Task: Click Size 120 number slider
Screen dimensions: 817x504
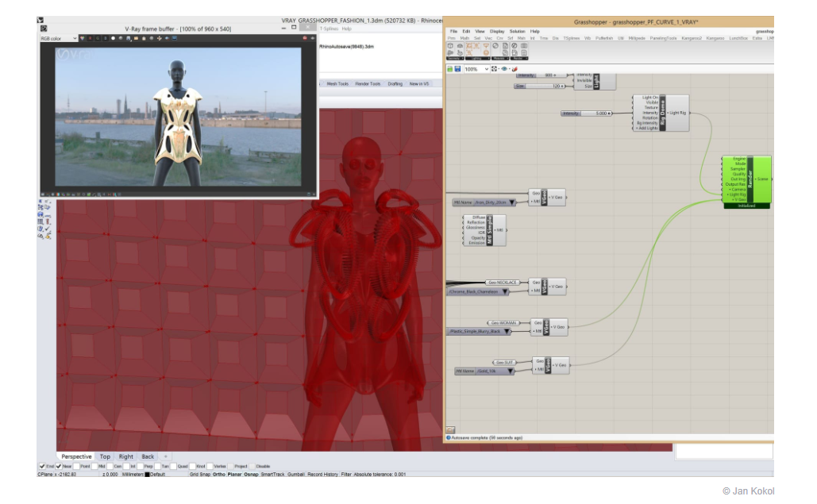Action: [539, 86]
